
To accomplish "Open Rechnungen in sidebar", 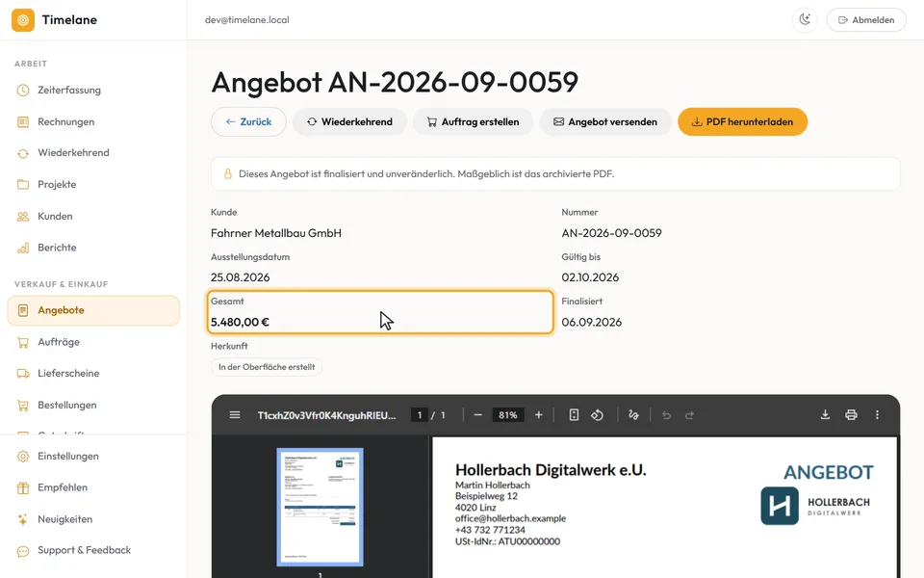I will point(93,122).
